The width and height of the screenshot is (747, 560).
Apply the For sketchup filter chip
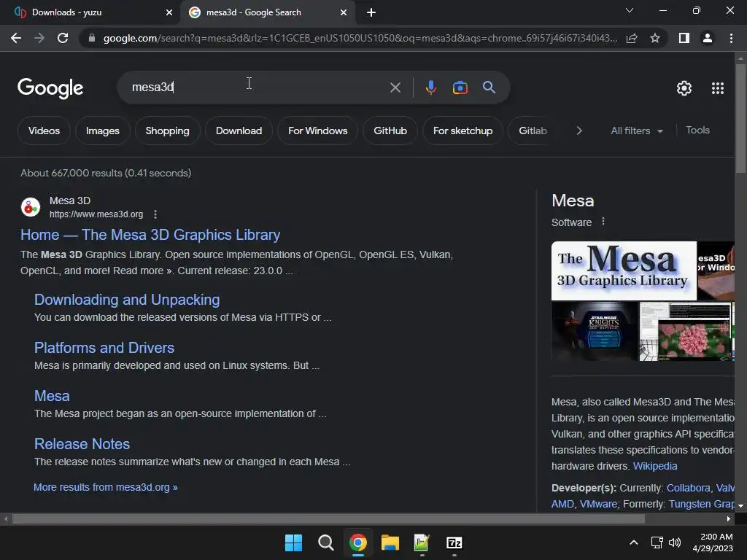point(462,131)
